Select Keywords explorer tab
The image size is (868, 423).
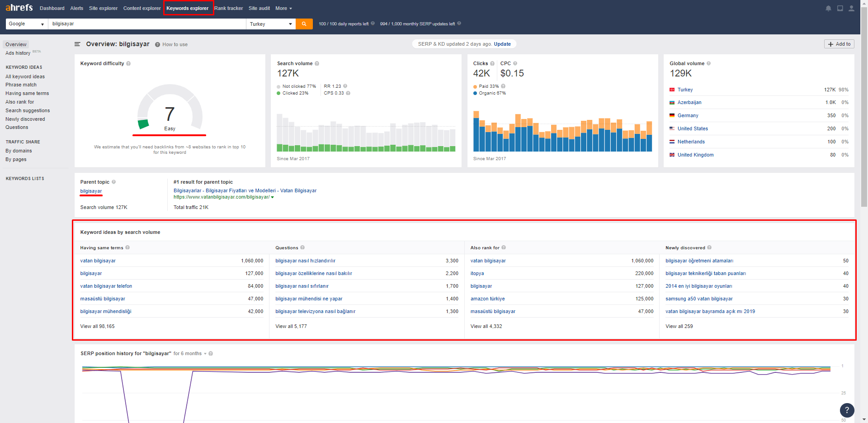coord(188,9)
